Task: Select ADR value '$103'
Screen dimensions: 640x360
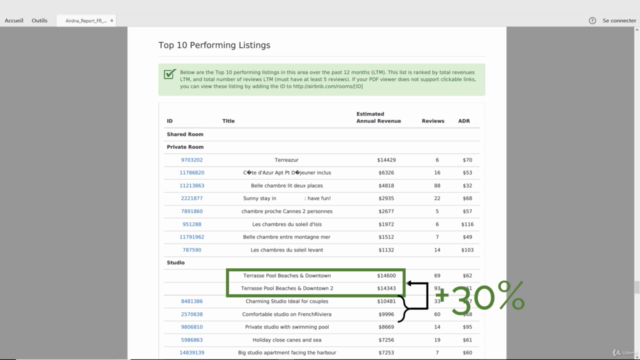Action: (467, 250)
